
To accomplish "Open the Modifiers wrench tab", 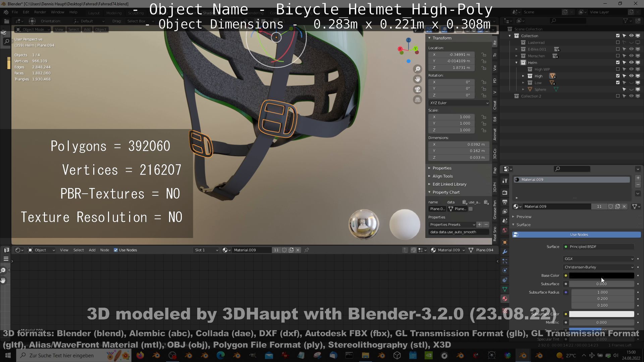I will pyautogui.click(x=505, y=252).
